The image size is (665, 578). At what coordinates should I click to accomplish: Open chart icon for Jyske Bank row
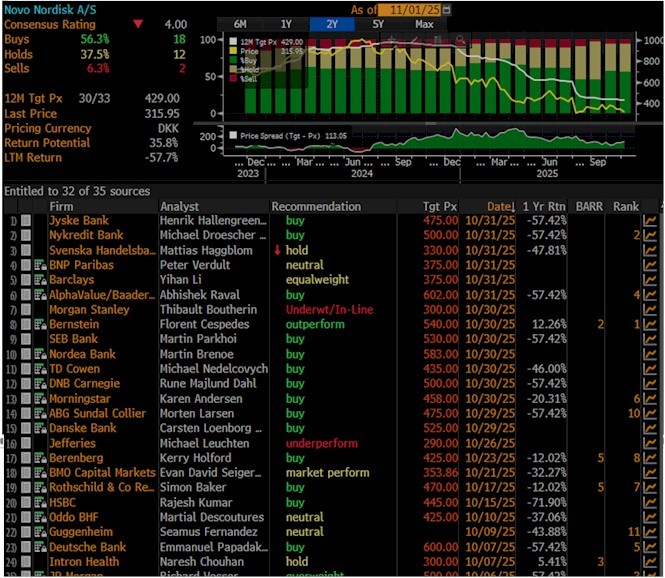[650, 221]
